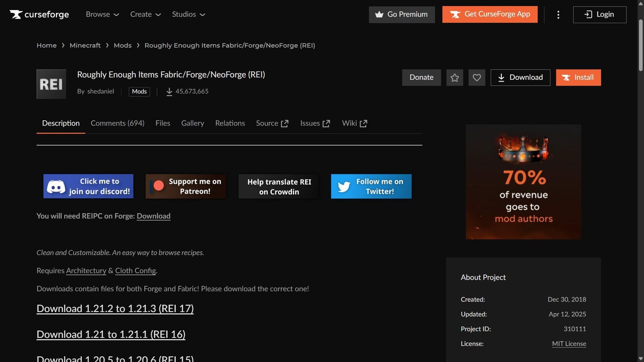The width and height of the screenshot is (644, 362).
Task: Click the CurseForge logo in header
Action: click(39, 14)
